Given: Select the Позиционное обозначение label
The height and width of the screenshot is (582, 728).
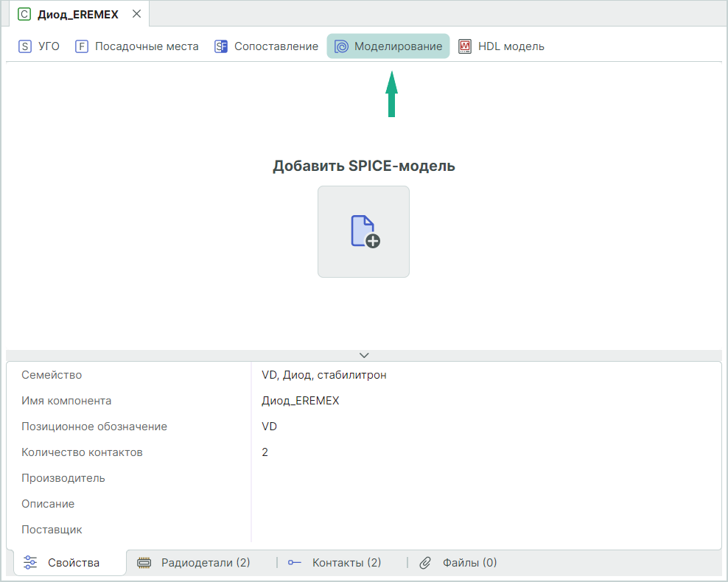Looking at the screenshot, I should [x=94, y=427].
